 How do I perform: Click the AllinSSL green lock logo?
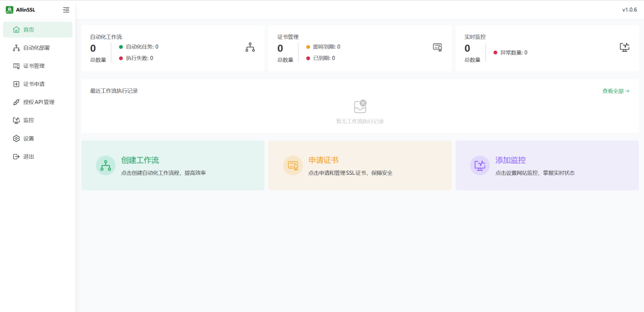click(x=10, y=10)
